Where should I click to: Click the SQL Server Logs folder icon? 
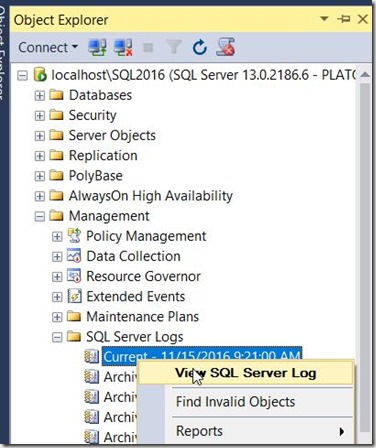tap(74, 336)
